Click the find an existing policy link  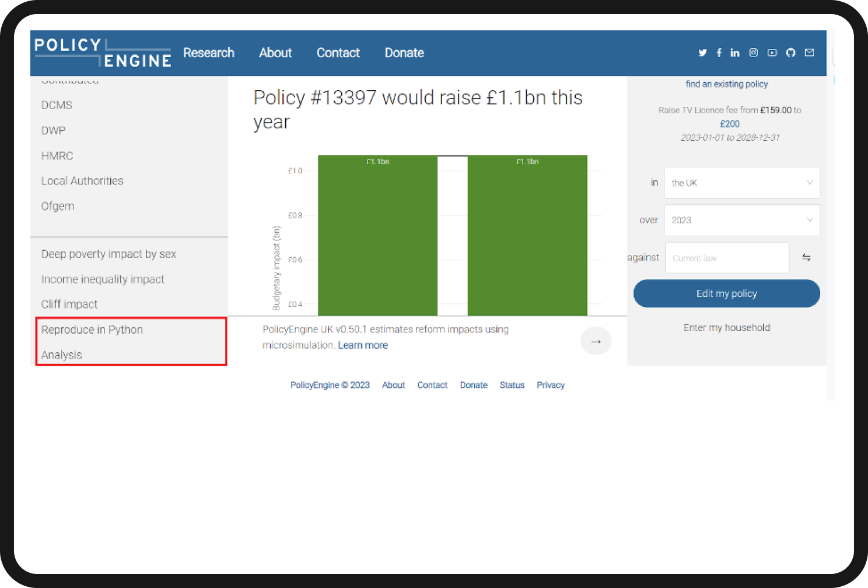coord(726,84)
